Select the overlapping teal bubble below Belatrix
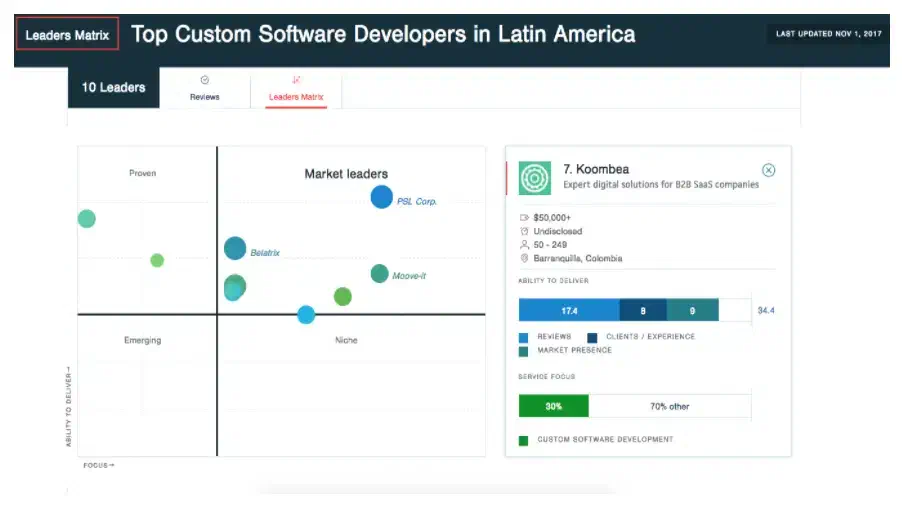 pos(234,288)
